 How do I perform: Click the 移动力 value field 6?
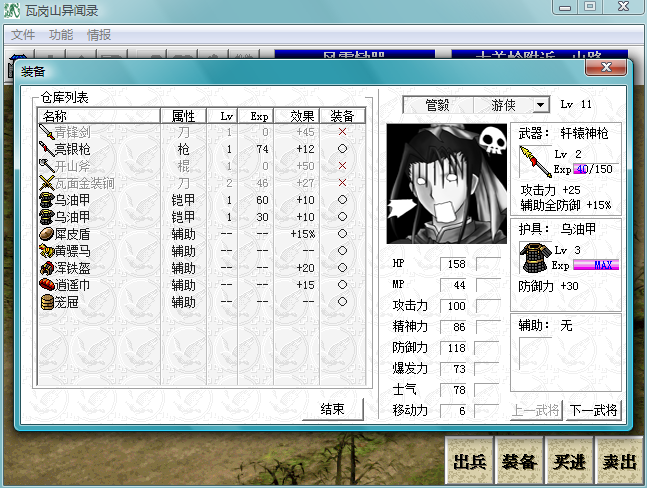pyautogui.click(x=453, y=411)
